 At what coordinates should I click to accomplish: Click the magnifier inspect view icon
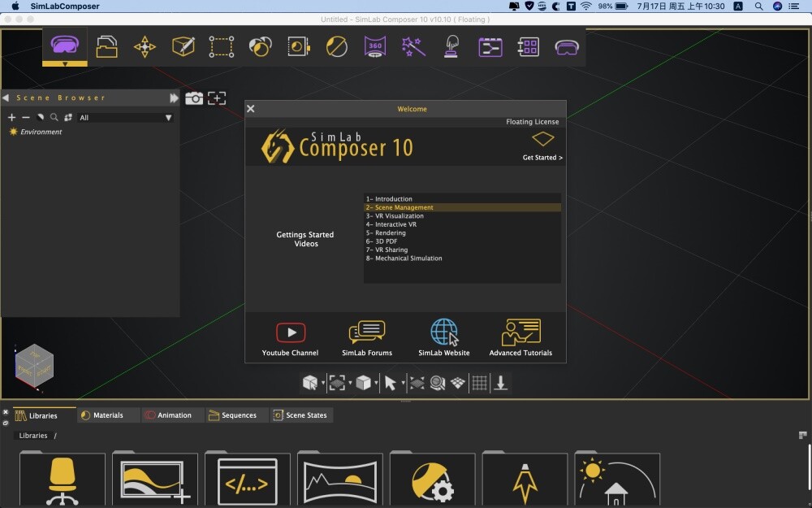[x=438, y=383]
